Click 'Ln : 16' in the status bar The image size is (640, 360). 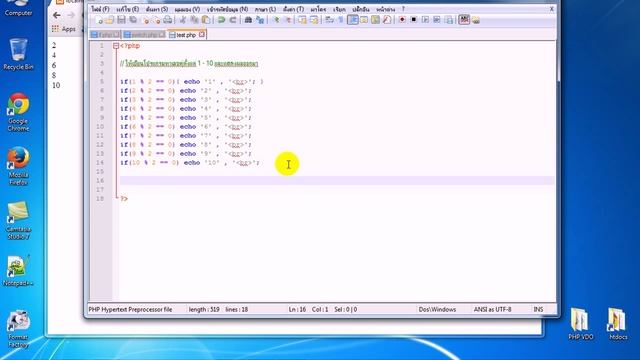(297, 309)
